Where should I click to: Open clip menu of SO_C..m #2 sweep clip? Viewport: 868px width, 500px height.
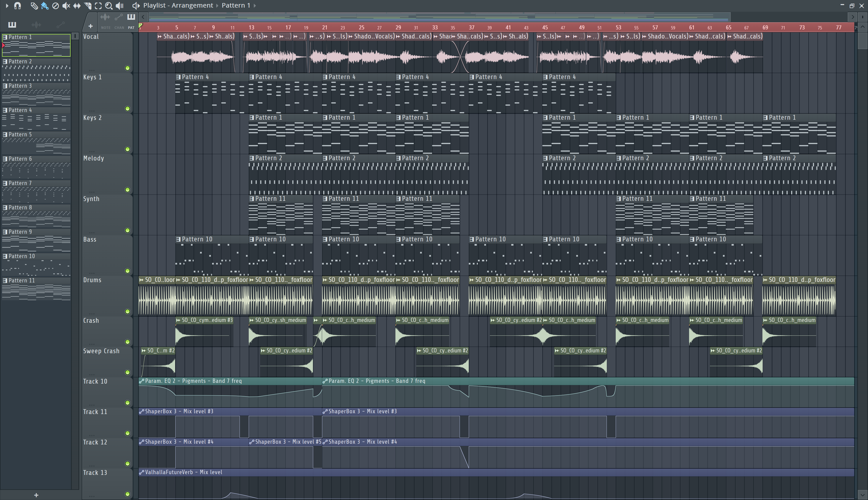[144, 351]
